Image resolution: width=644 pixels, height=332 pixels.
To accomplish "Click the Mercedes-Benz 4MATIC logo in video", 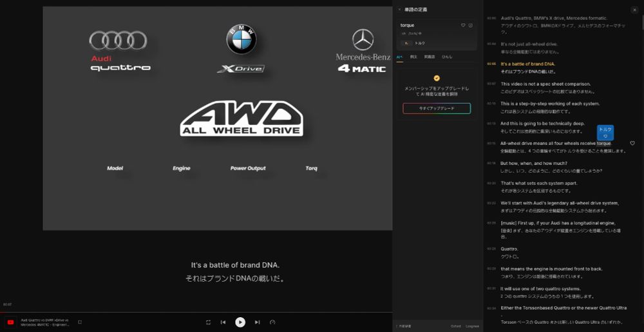I will point(362,52).
